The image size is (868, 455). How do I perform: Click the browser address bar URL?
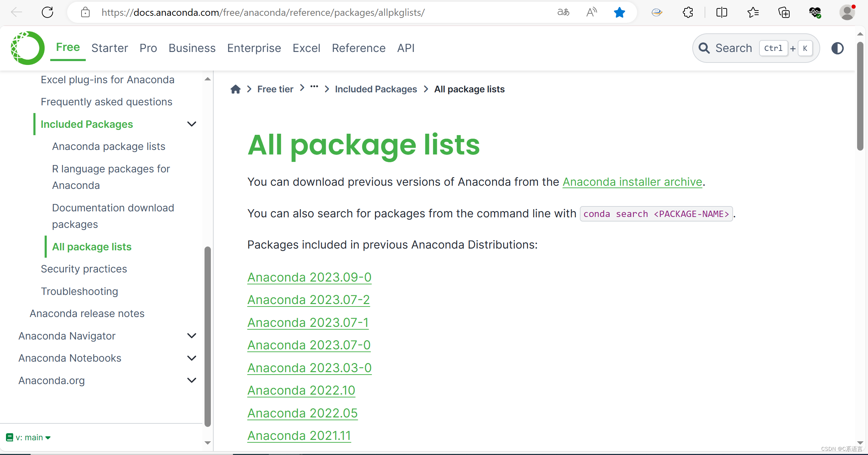coord(263,13)
